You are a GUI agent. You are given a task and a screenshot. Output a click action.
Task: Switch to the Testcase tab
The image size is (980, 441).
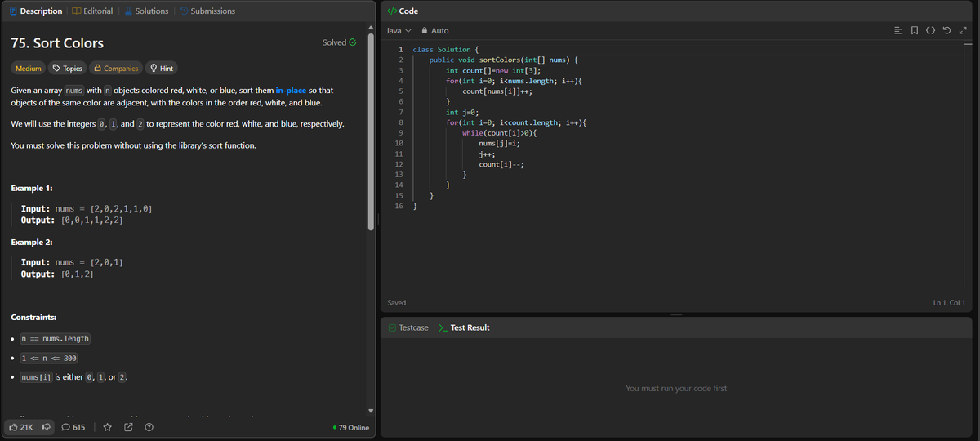coord(408,327)
